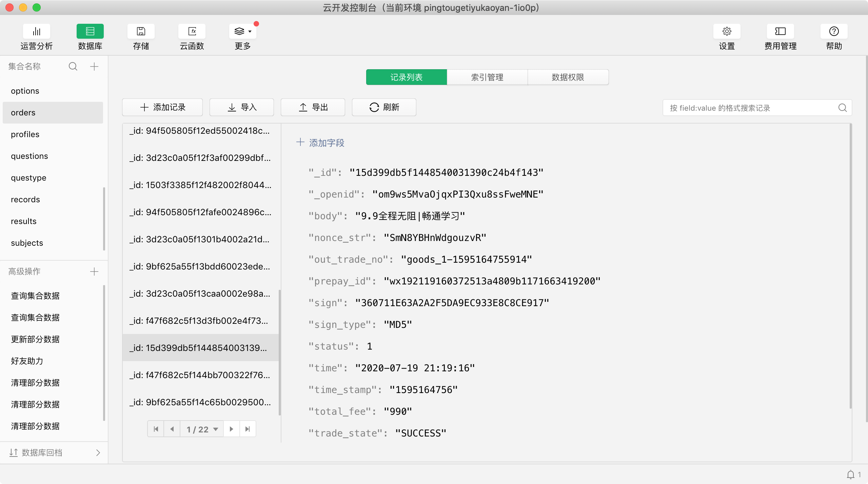868x484 pixels.
Task: Add a new 高级操作 template with plus
Action: 94,272
